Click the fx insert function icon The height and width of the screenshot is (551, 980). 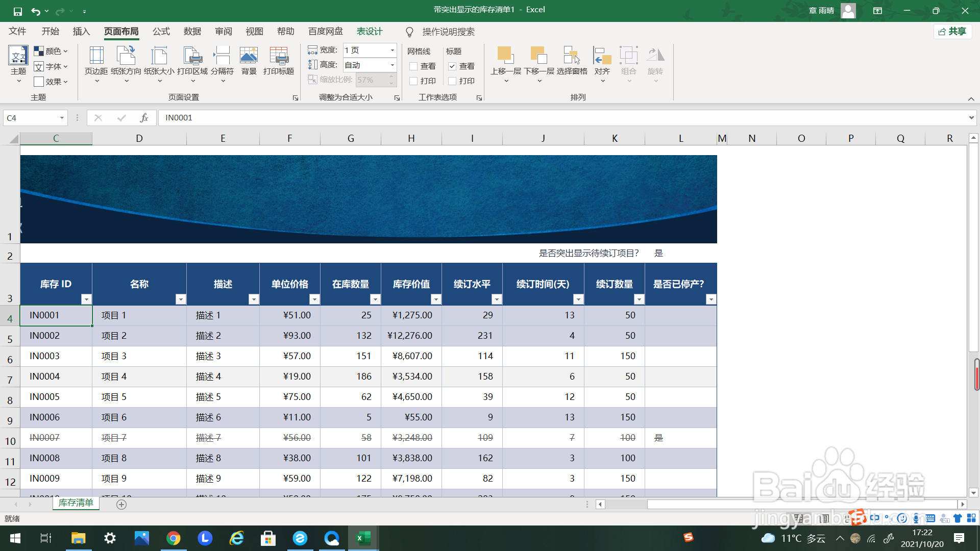pos(144,118)
